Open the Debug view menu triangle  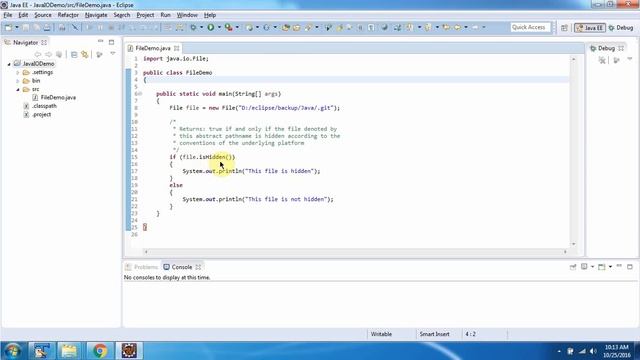(630, 59)
